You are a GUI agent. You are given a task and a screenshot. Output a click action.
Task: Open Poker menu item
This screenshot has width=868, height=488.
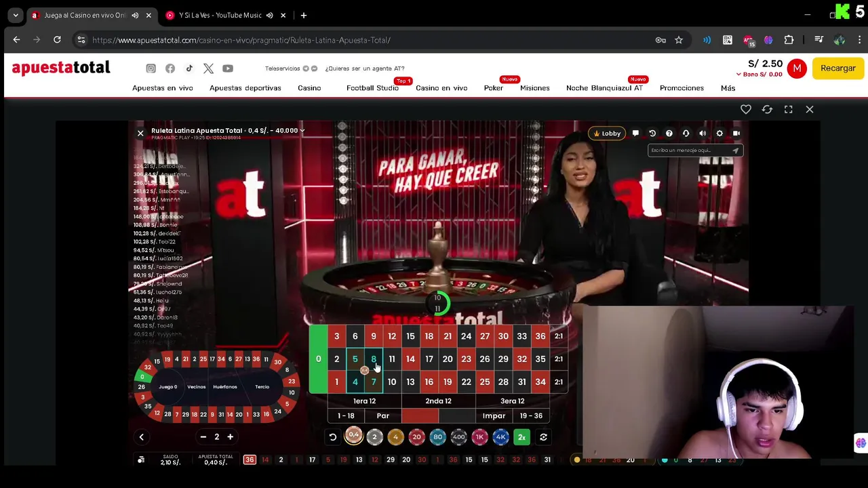coord(494,88)
